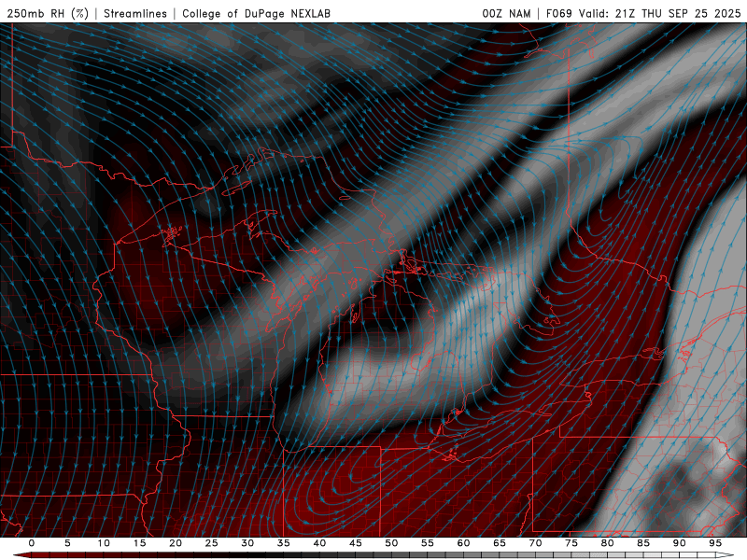Click 'College of DuPage NEXLAB' text
This screenshot has height=560, width=747.
(x=256, y=13)
